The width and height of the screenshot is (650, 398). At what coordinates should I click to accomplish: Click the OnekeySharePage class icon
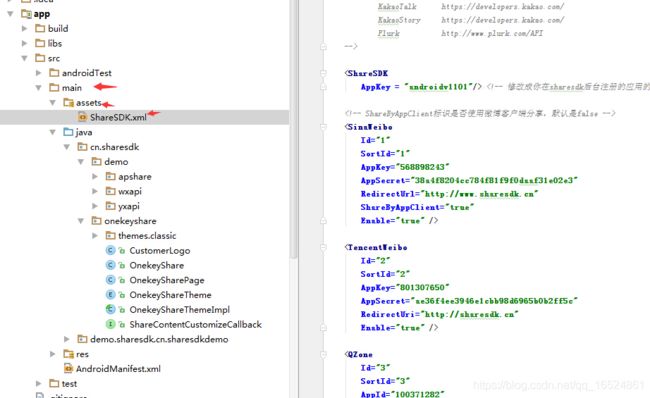[x=110, y=280]
